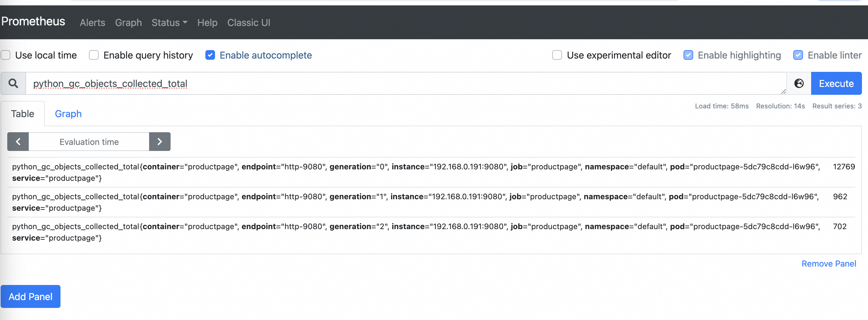
Task: Enable the experimental editor
Action: (557, 55)
